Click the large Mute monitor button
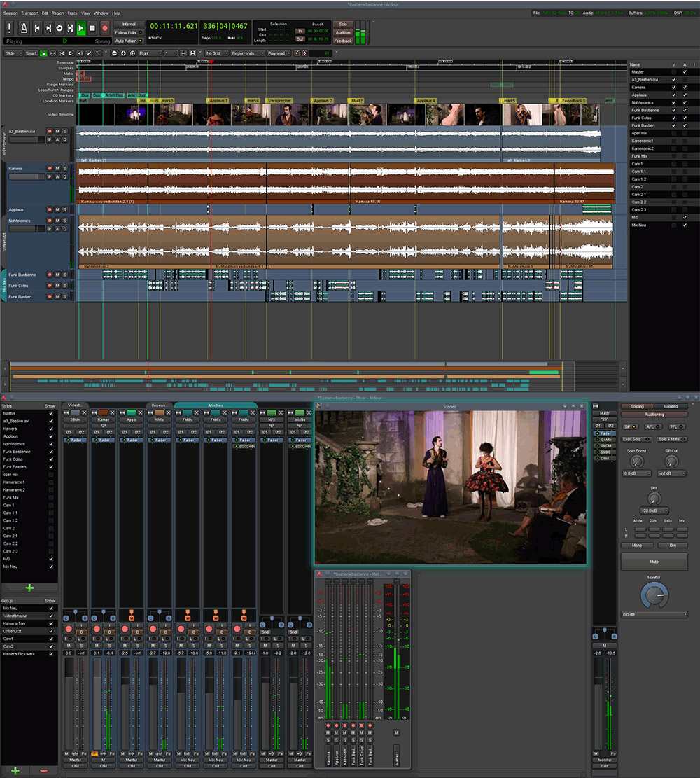The width and height of the screenshot is (700, 778). [x=654, y=562]
